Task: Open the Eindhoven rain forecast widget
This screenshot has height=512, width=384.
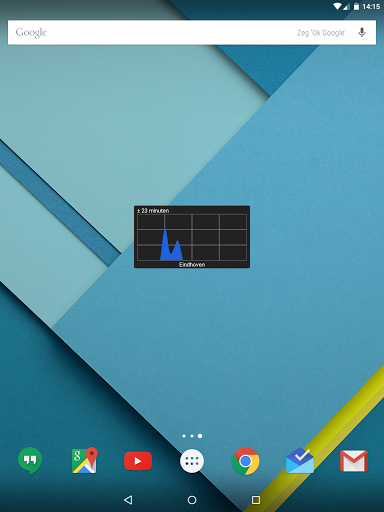Action: (192, 237)
